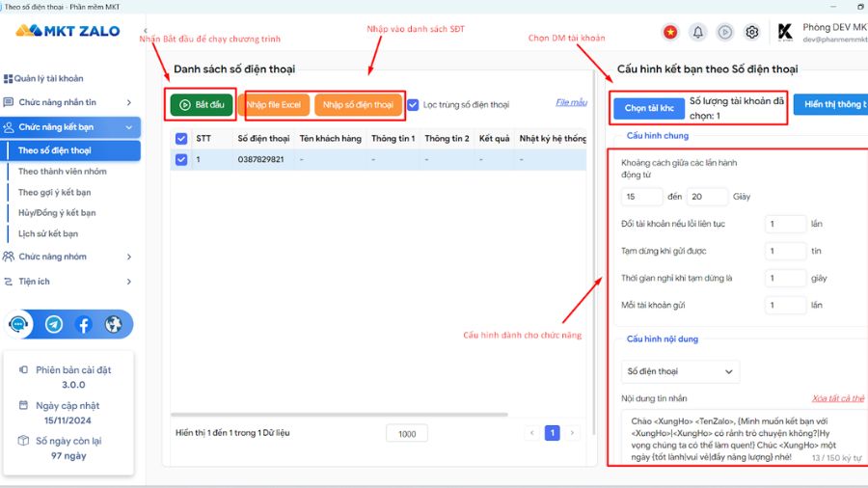The image size is (868, 488).
Task: Click phone number 0387829821 cell
Action: pos(260,159)
